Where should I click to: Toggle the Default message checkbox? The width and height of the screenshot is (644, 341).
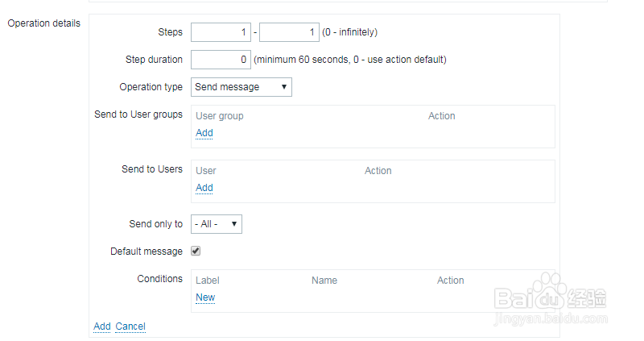click(x=196, y=252)
